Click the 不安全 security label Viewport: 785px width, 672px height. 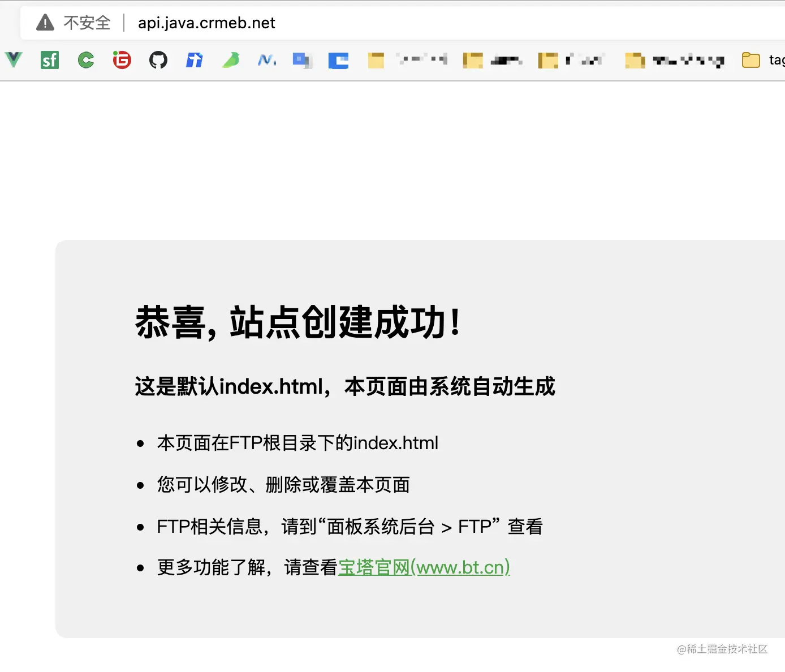pyautogui.click(x=87, y=23)
